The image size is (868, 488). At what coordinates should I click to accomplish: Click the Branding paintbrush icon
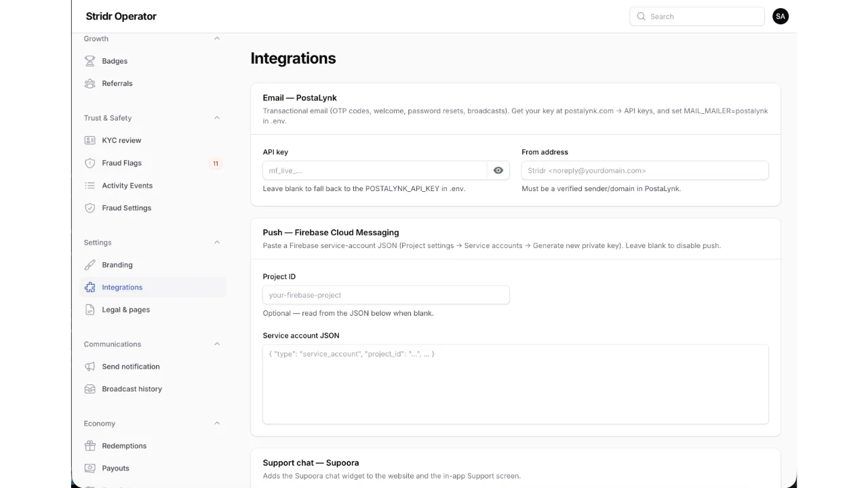90,265
